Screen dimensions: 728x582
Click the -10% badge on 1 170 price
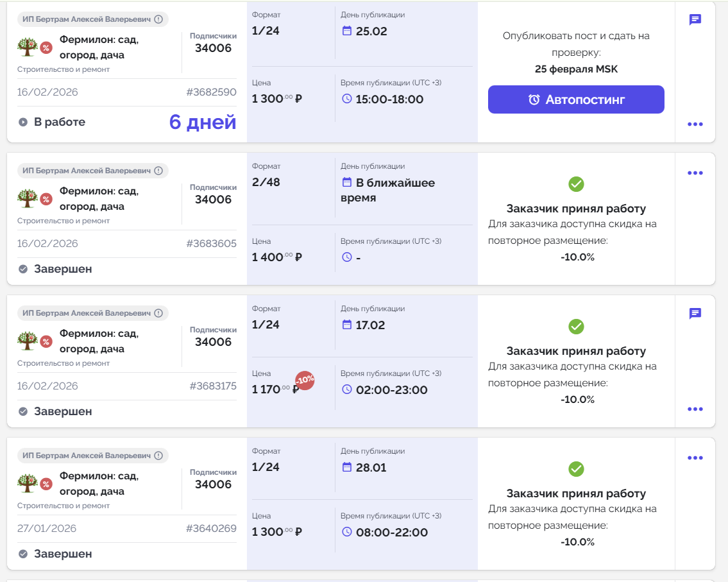pyautogui.click(x=304, y=381)
